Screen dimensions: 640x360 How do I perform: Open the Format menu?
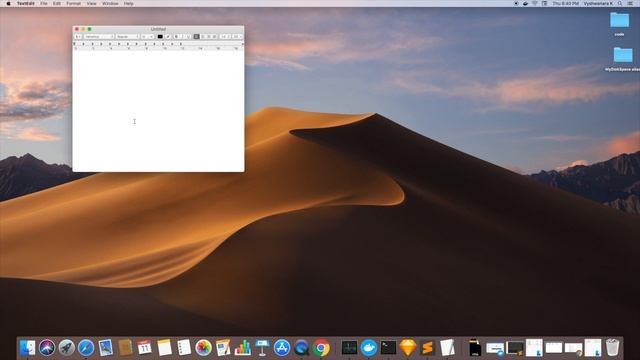pyautogui.click(x=73, y=3)
